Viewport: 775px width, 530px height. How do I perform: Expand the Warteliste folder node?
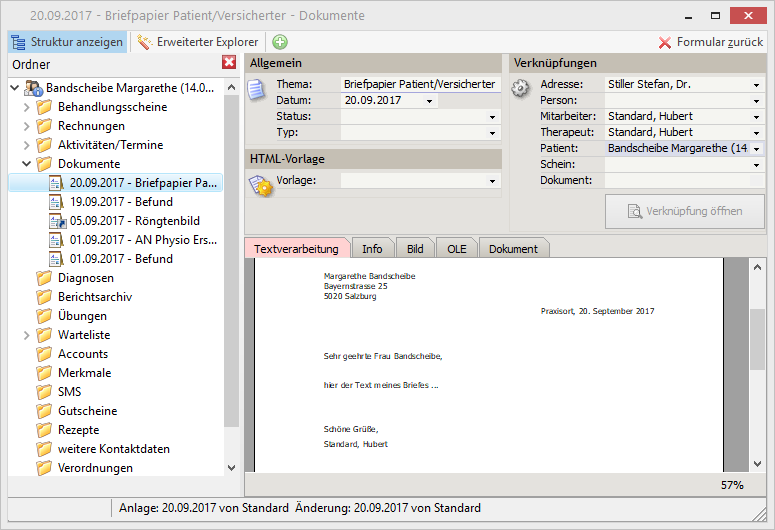[x=26, y=335]
